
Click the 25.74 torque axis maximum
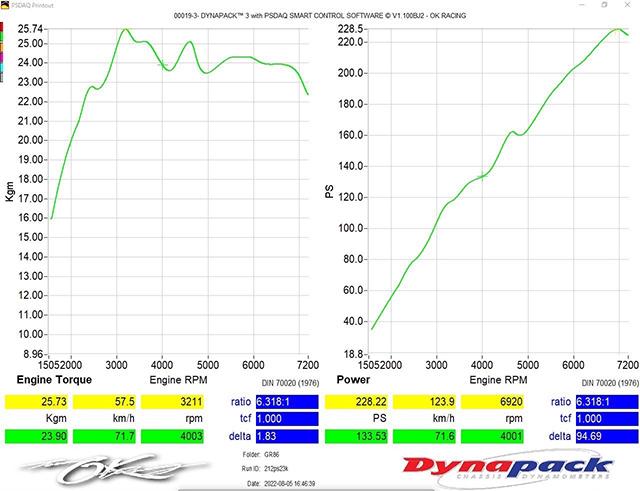click(30, 29)
